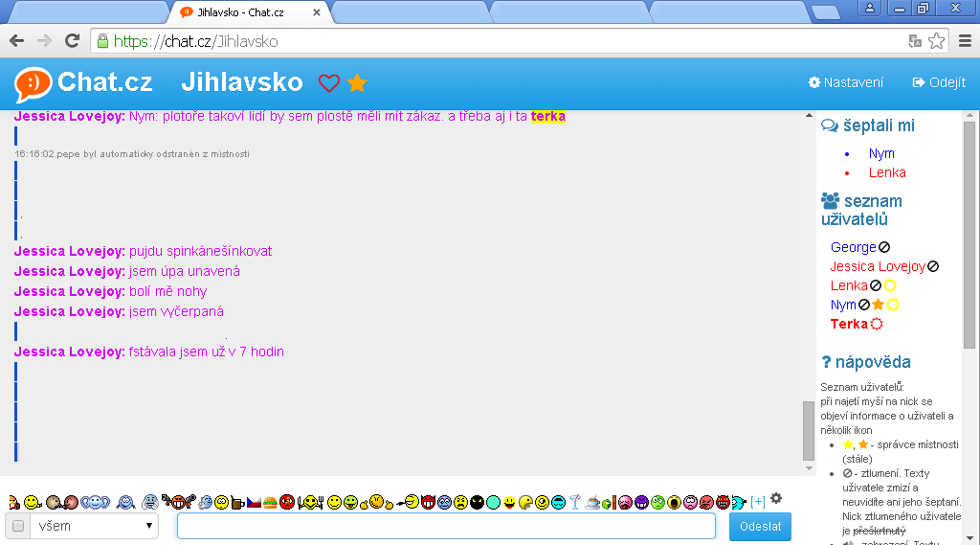
Task: Mute user George with the crossed circle
Action: pos(883,247)
